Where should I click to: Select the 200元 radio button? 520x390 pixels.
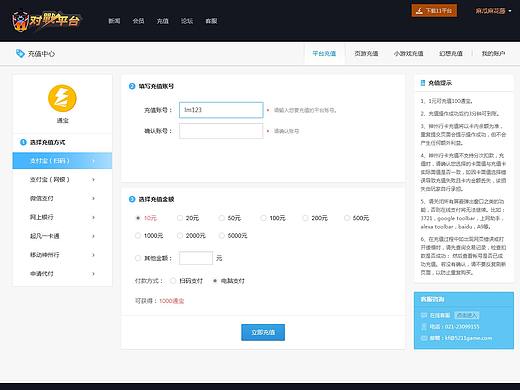pos(305,218)
